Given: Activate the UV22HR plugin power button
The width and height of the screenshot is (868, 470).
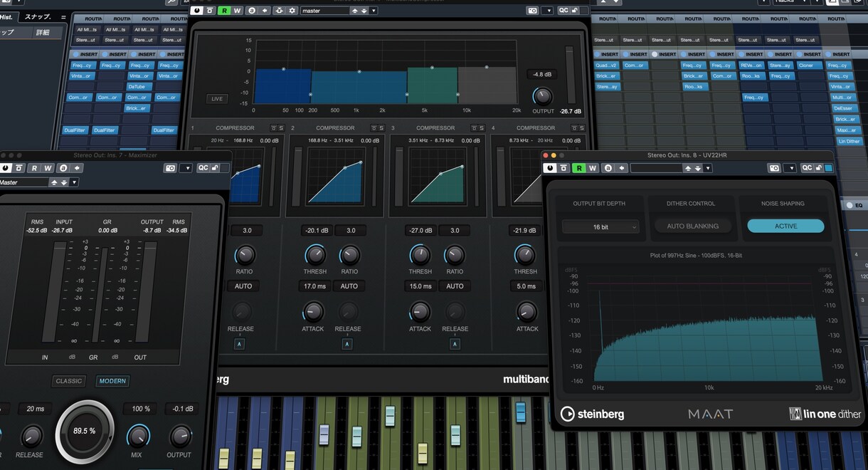Looking at the screenshot, I should point(550,168).
